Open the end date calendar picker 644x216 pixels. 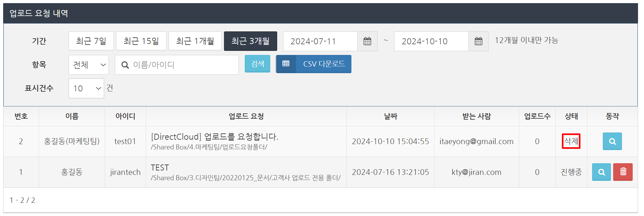[x=478, y=41]
